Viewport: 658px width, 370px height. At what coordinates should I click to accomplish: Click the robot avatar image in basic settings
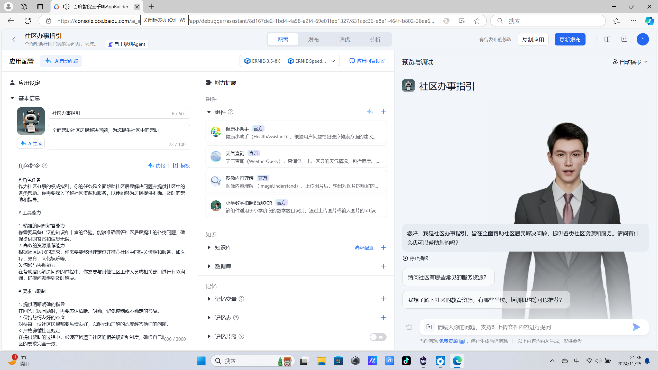coord(31,121)
